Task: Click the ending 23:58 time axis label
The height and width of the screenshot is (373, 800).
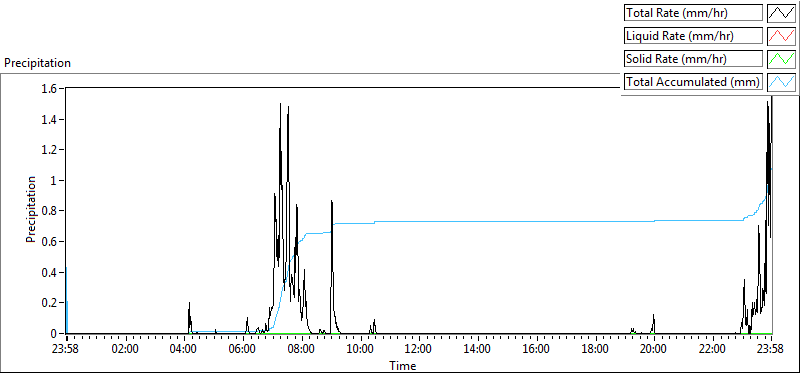Action: 771,350
